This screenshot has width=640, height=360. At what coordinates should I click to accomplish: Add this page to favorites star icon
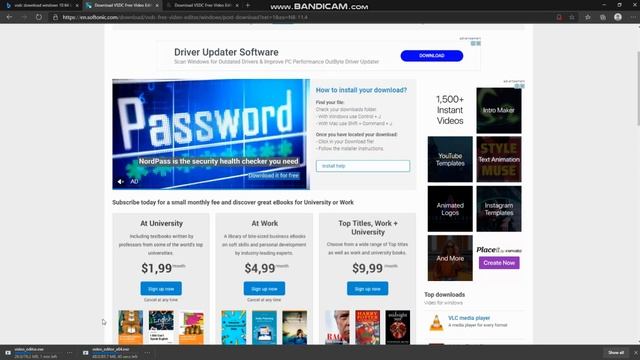[x=572, y=17]
